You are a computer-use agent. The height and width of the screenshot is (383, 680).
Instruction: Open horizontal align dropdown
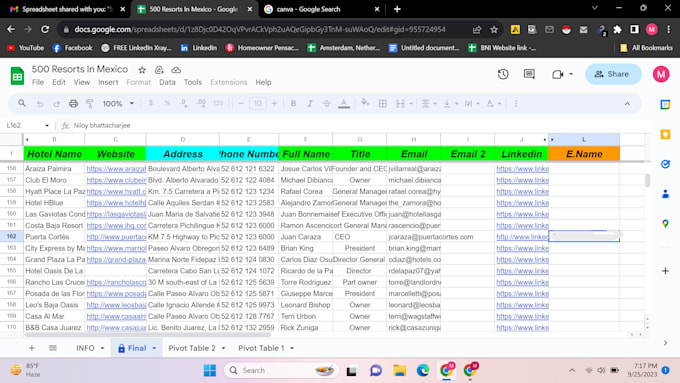coord(428,103)
